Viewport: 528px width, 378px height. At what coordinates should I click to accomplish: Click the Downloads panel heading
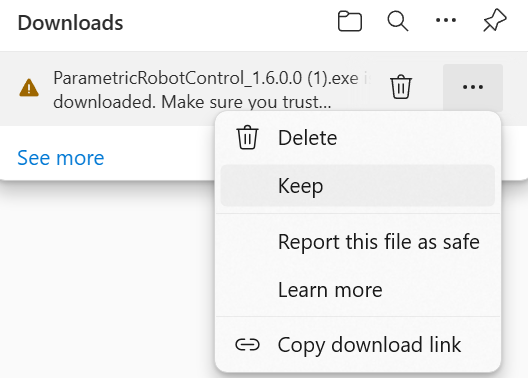(x=70, y=23)
